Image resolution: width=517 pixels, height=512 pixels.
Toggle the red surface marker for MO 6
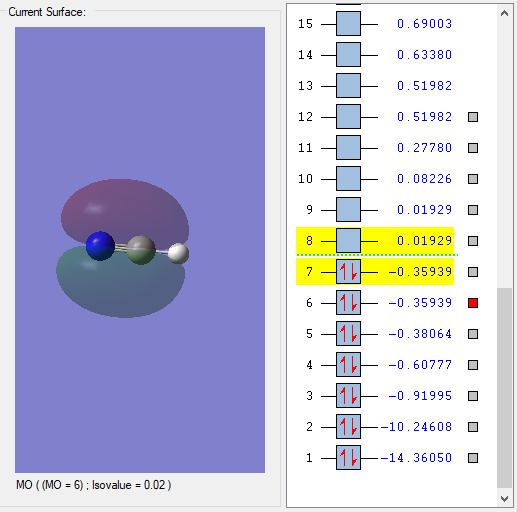pos(473,303)
